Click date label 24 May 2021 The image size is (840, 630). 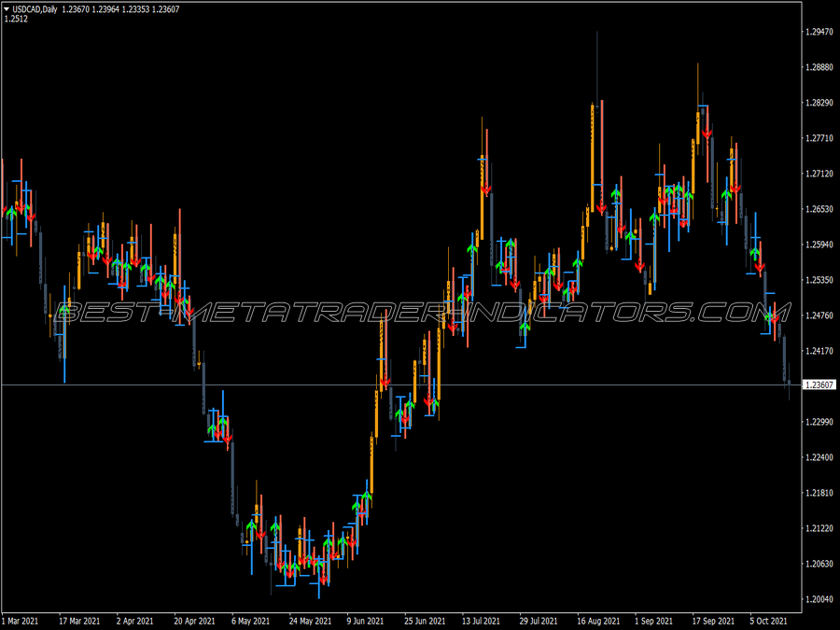click(x=310, y=622)
